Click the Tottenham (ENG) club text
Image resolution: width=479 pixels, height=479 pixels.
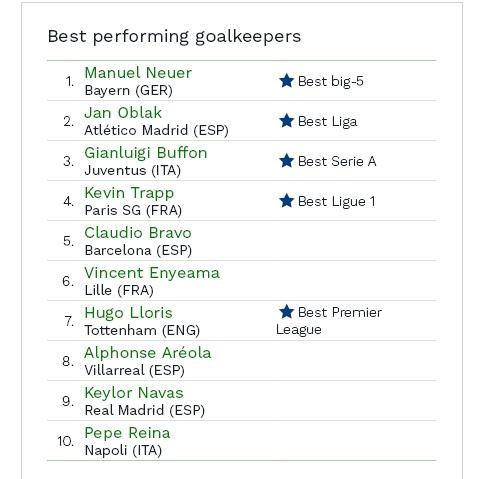142,330
